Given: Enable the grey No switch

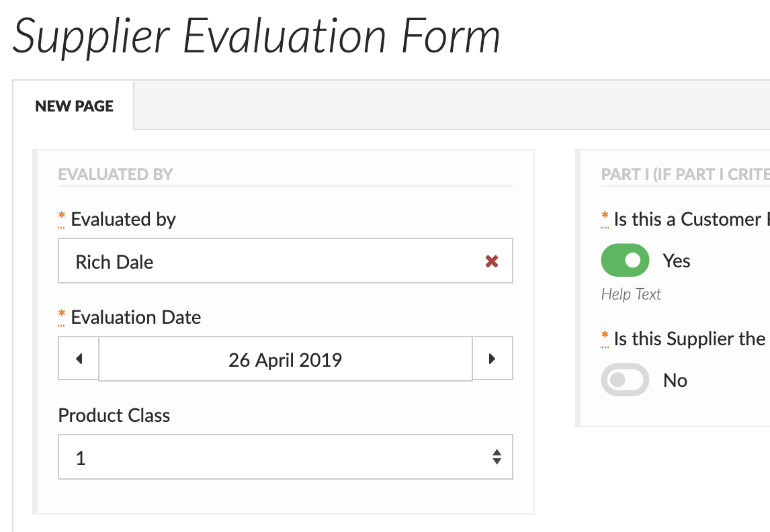Looking at the screenshot, I should pos(625,380).
